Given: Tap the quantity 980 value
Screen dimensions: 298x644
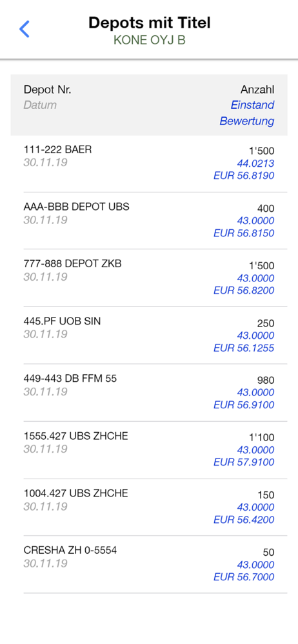Looking at the screenshot, I should 266,381.
